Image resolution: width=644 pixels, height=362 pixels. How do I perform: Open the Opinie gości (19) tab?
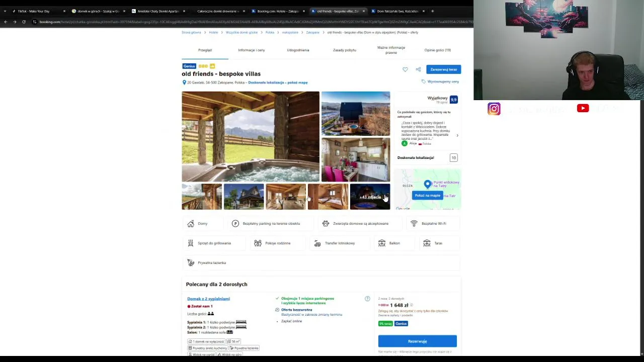point(438,50)
